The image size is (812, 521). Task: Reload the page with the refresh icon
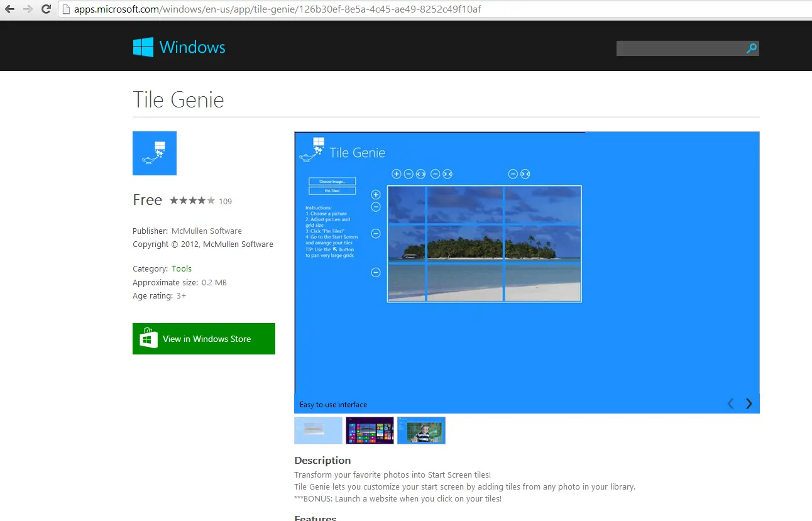pyautogui.click(x=46, y=9)
